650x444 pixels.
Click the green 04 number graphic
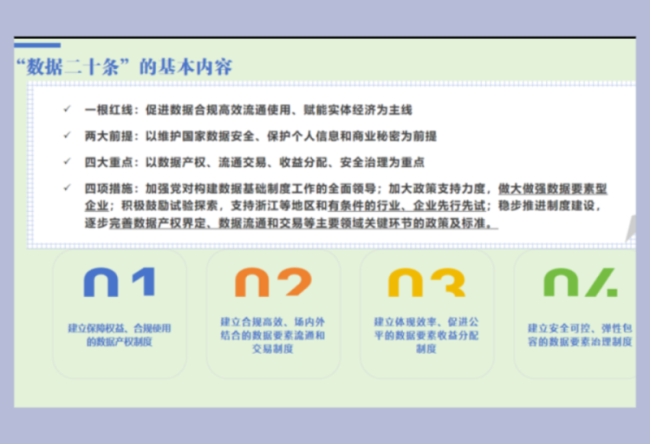[580, 283]
